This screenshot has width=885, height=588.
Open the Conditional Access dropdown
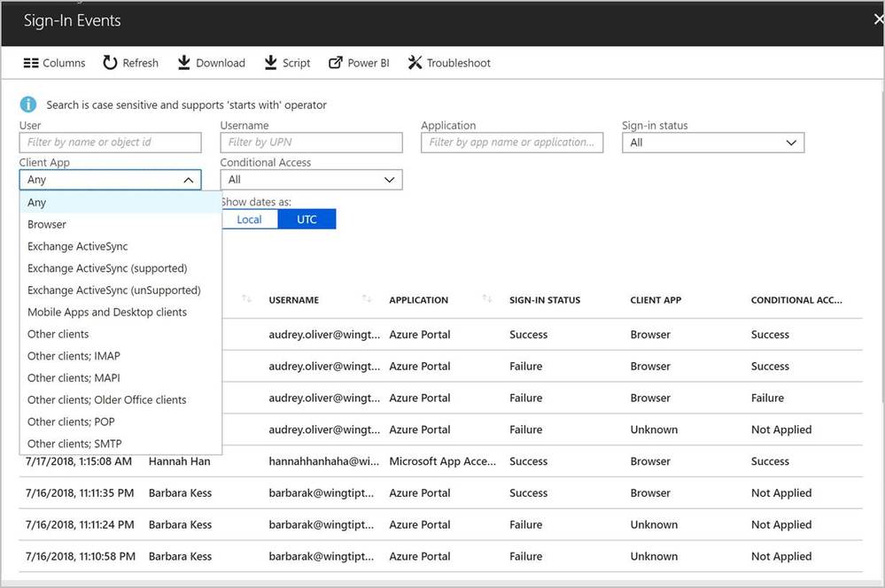(311, 180)
